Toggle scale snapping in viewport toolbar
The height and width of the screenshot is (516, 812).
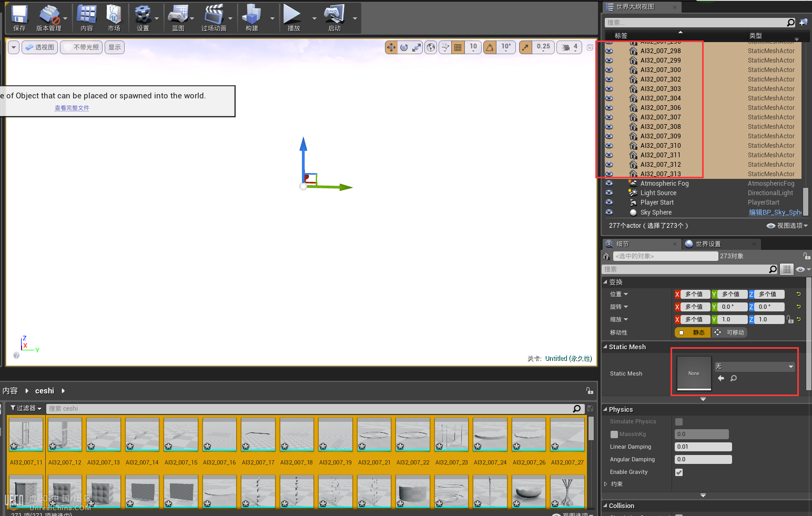[525, 47]
